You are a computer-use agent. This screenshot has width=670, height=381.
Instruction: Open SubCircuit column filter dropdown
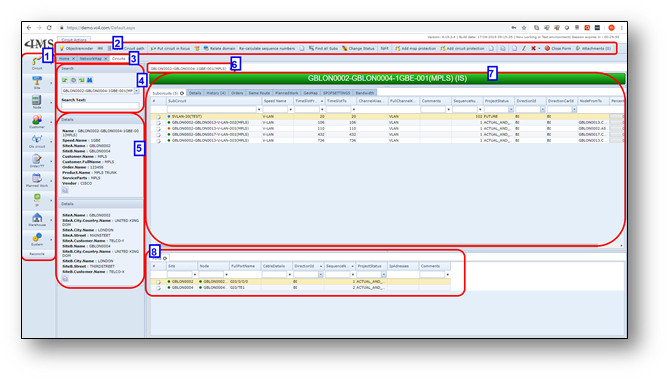(x=259, y=110)
